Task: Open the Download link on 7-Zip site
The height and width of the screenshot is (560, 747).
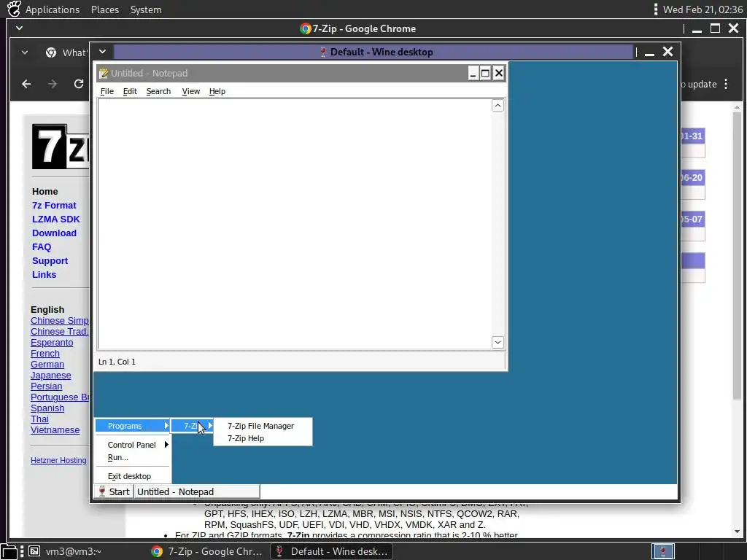Action: point(54,233)
